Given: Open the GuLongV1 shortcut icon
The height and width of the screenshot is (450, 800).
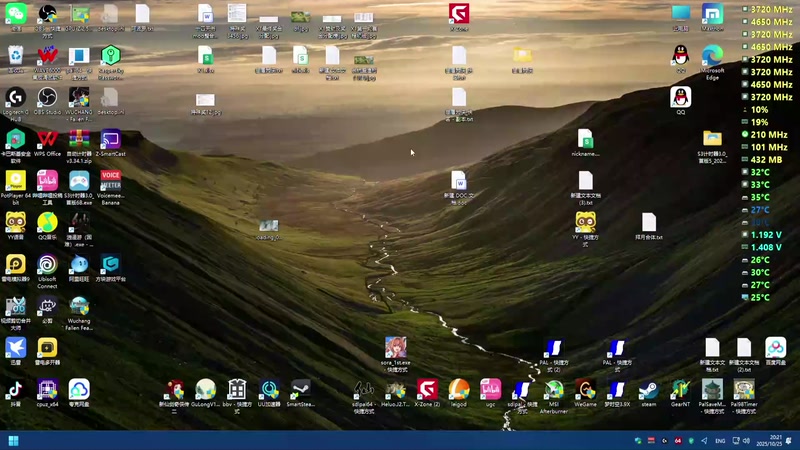Looking at the screenshot, I should pyautogui.click(x=206, y=389).
